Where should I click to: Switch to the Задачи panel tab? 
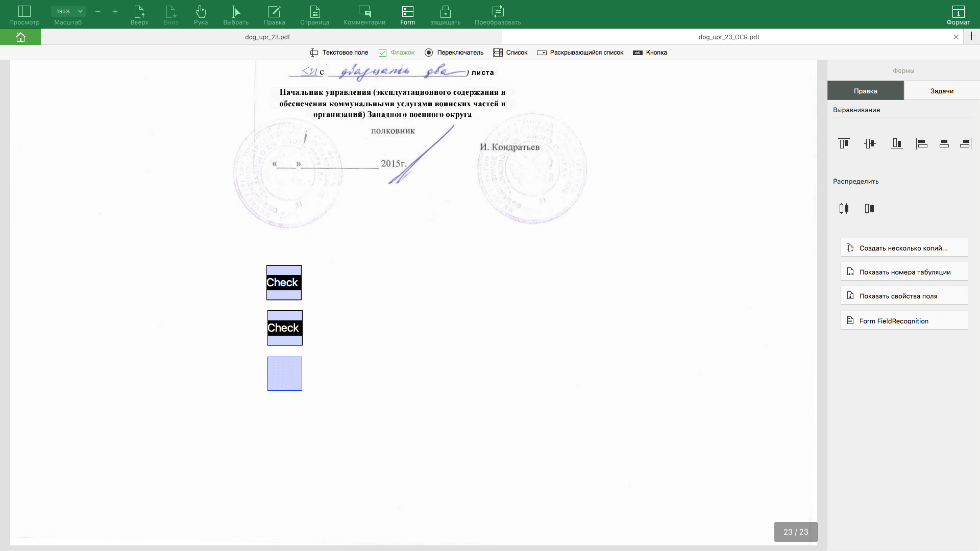click(x=942, y=91)
